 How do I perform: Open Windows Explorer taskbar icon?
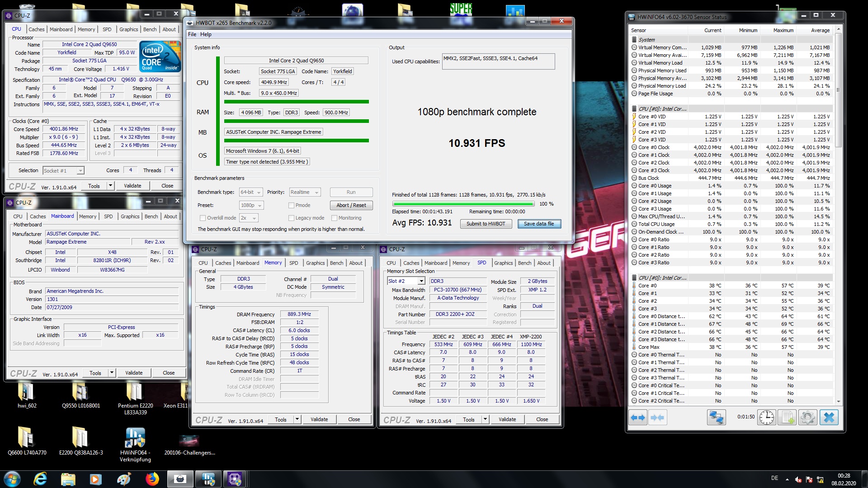coord(68,479)
